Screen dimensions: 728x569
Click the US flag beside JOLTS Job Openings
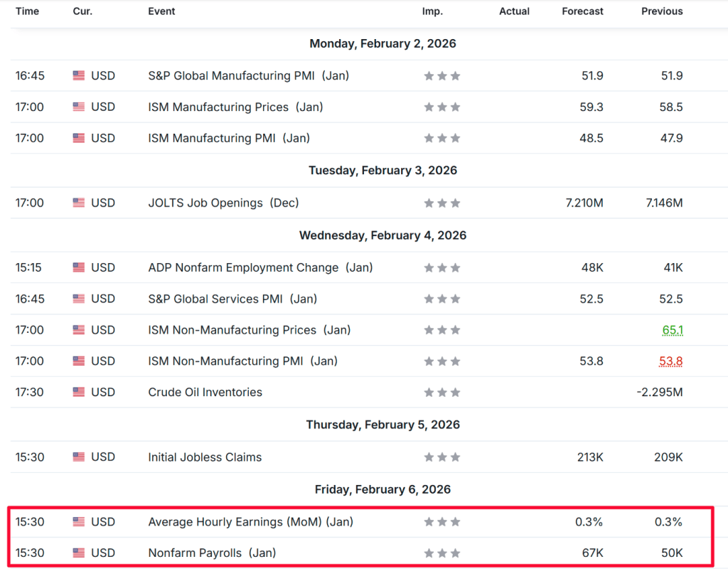pyautogui.click(x=78, y=203)
